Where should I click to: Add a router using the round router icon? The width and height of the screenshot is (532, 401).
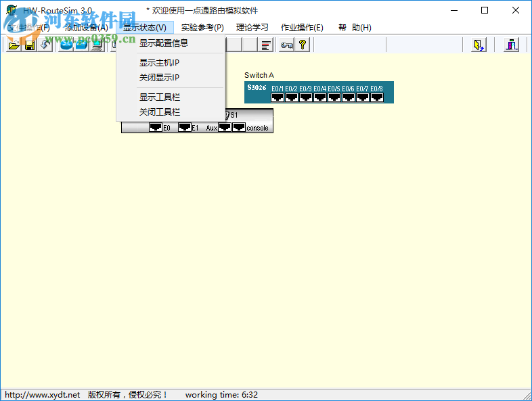click(x=66, y=45)
